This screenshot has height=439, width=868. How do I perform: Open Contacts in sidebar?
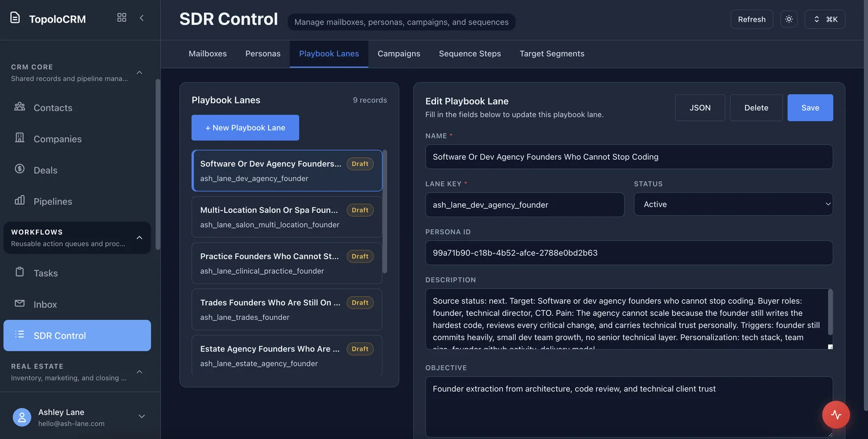77,108
